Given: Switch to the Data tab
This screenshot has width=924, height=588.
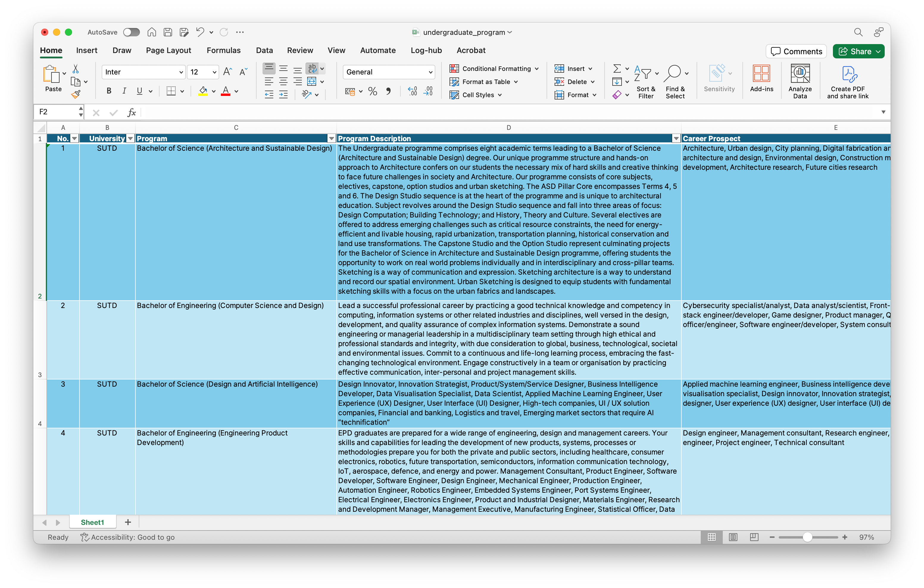Looking at the screenshot, I should click(x=264, y=50).
